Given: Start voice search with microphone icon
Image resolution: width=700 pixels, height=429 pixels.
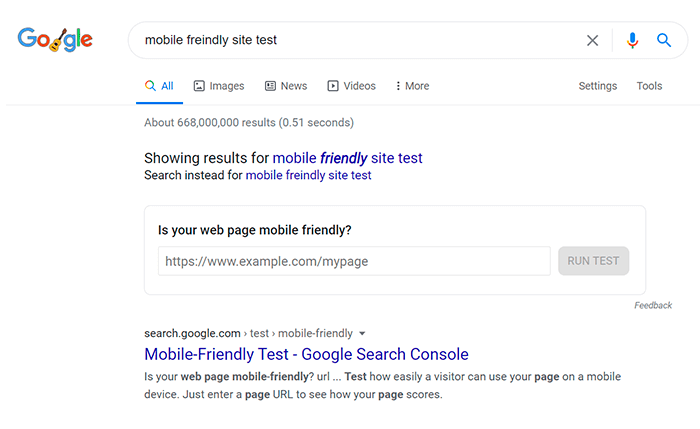Looking at the screenshot, I should (x=632, y=41).
